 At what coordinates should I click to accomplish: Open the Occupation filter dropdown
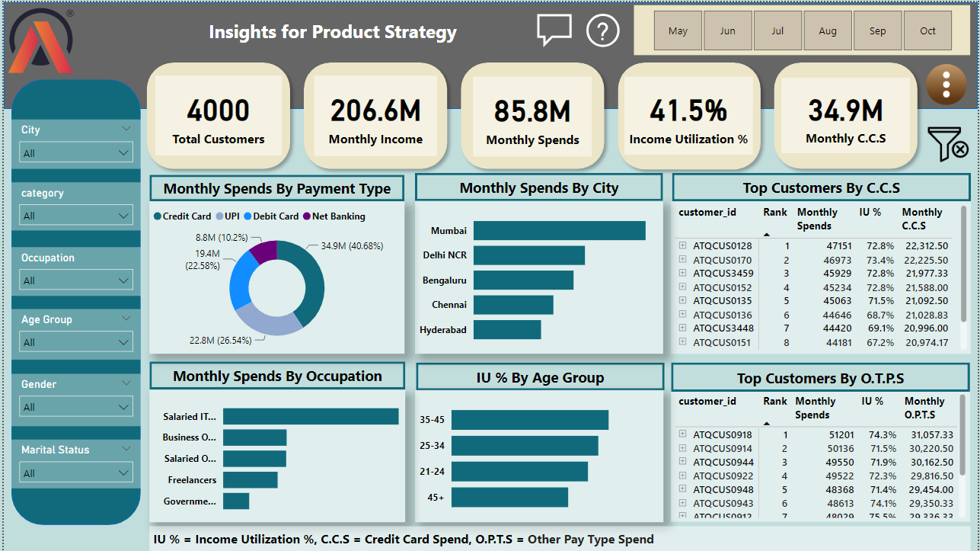(x=76, y=280)
